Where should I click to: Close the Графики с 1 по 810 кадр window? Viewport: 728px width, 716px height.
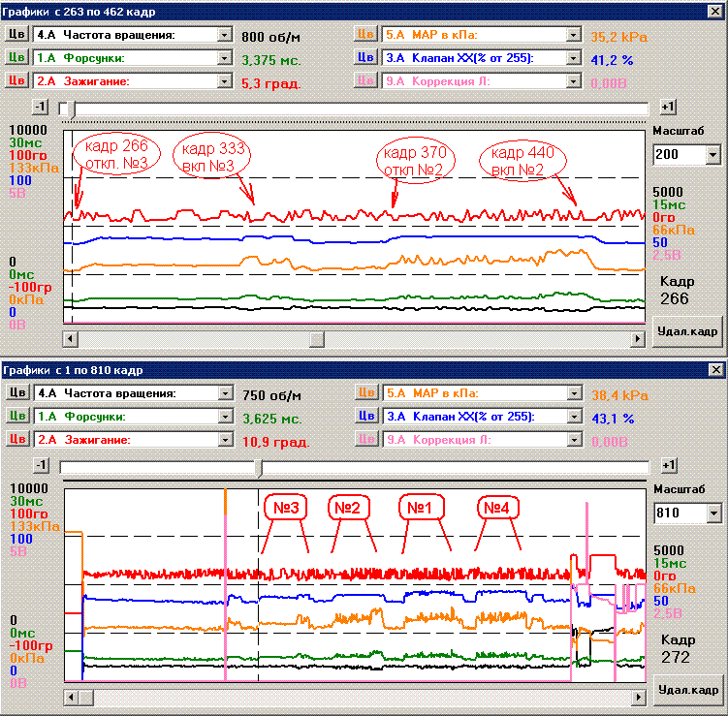point(716,369)
